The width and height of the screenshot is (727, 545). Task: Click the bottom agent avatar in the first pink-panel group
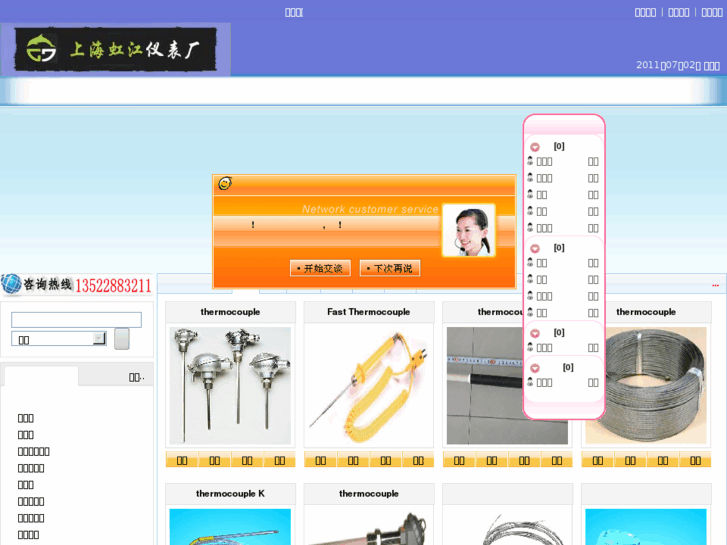530,227
